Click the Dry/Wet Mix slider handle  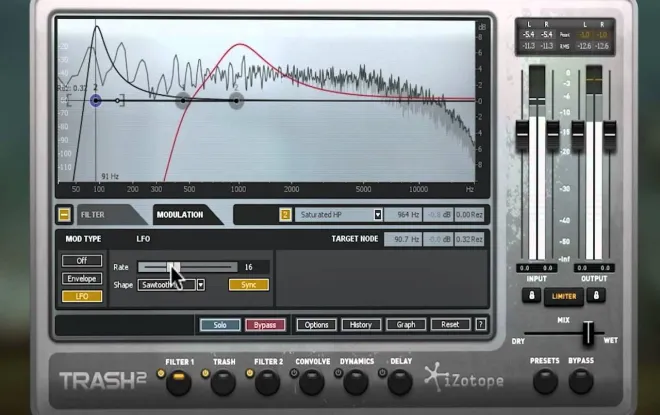coord(588,333)
